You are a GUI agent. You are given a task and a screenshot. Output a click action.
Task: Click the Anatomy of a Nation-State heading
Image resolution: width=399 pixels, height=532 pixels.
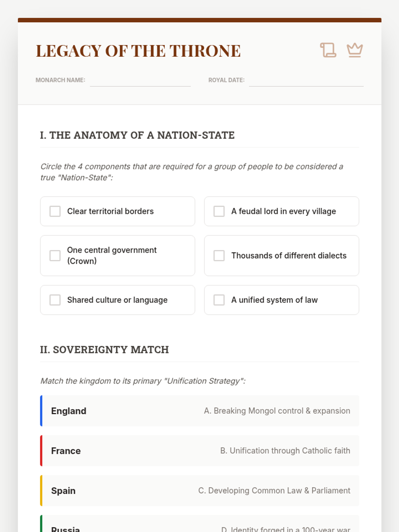[137, 135]
